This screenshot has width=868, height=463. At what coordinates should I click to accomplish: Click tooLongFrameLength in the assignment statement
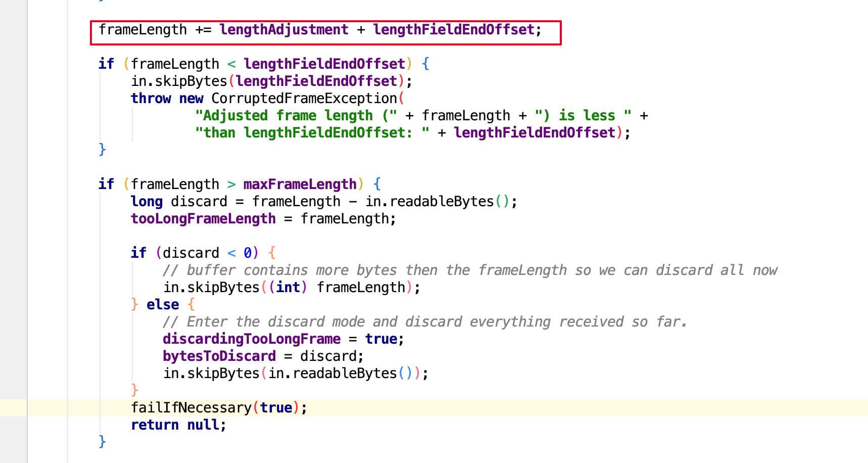pyautogui.click(x=203, y=219)
